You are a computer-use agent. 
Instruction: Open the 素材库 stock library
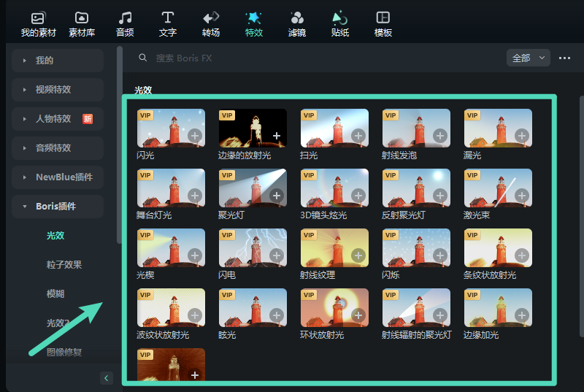click(x=82, y=23)
